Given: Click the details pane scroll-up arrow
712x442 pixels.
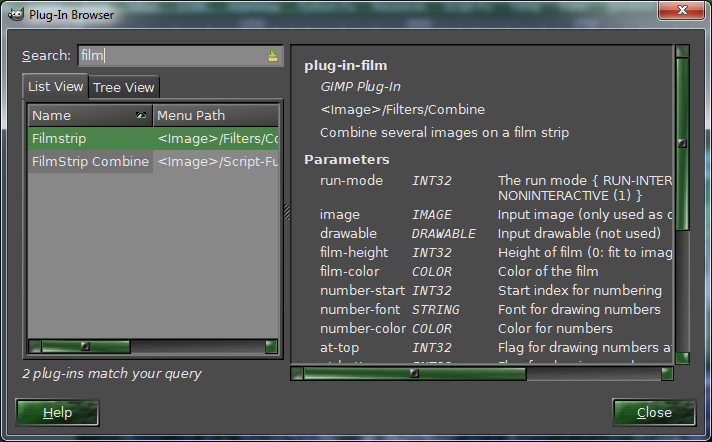Looking at the screenshot, I should pos(682,51).
